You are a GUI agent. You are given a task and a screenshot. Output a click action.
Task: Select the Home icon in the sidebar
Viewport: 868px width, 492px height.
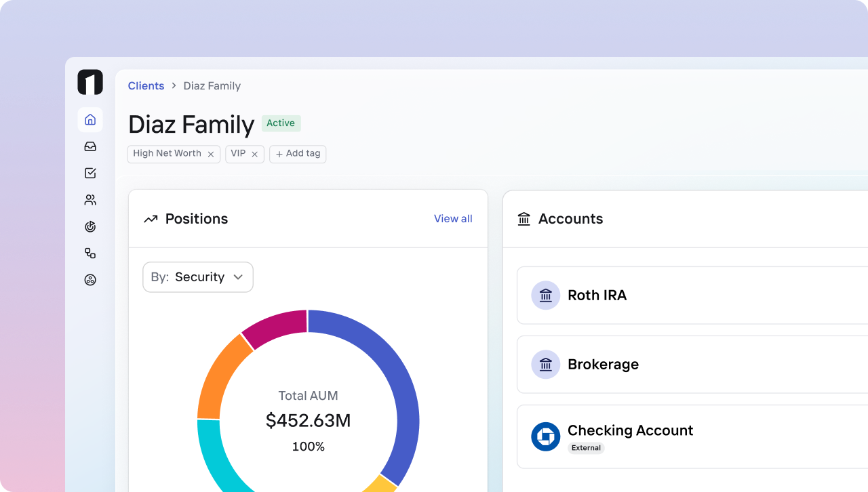pos(90,119)
